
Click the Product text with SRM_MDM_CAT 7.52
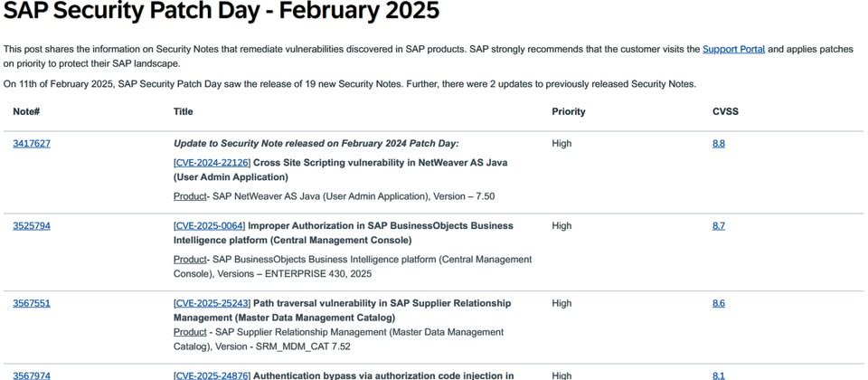point(339,339)
